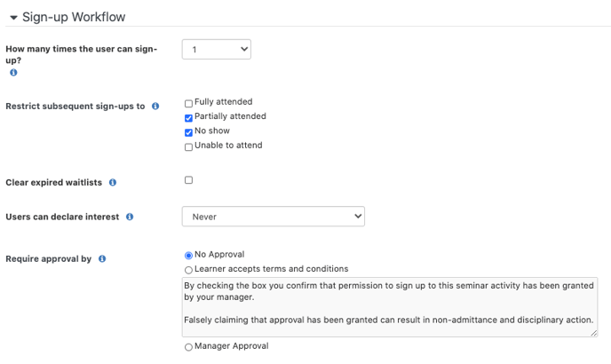
Task: Open the sign-up count dropdown
Action: 217,50
